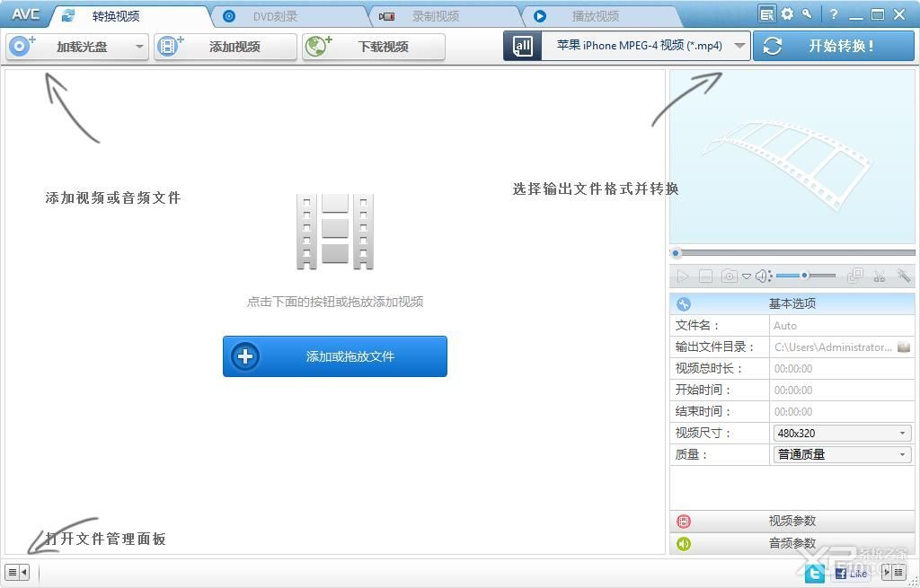Open the 视频尺寸 480x320 dropdown
This screenshot has height=588, width=920.
point(842,434)
